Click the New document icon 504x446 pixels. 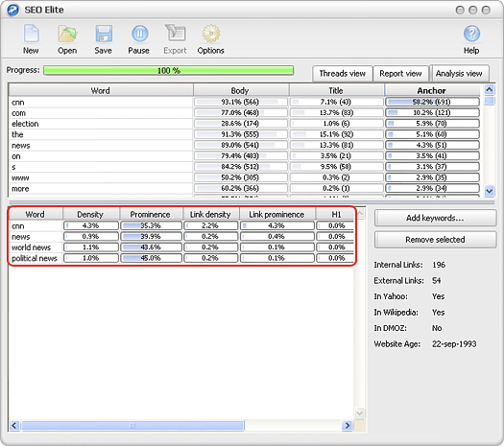(x=31, y=34)
